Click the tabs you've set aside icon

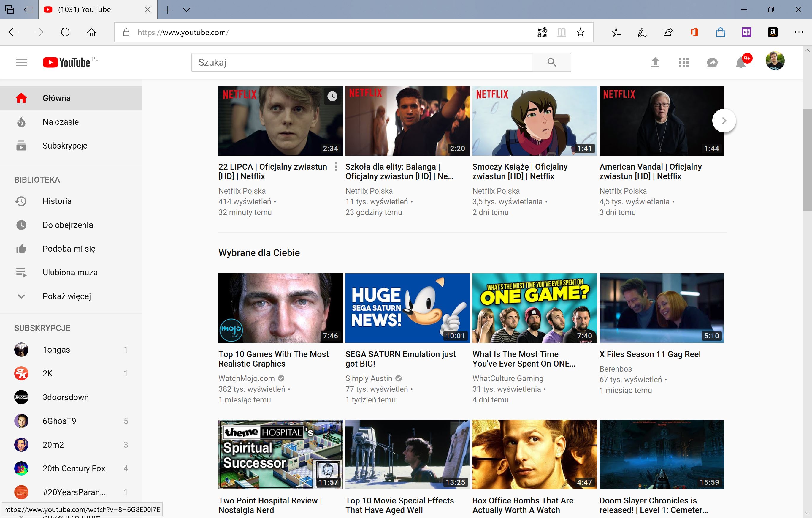pos(9,10)
